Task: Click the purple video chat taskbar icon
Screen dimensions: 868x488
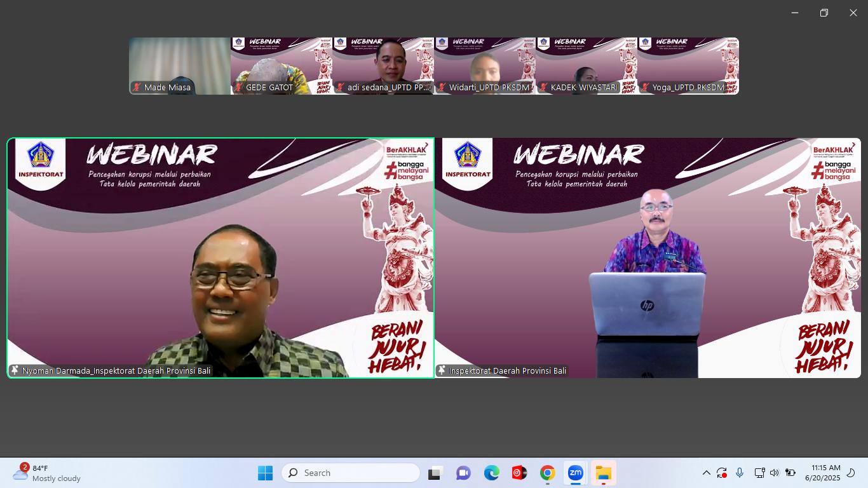Action: (x=463, y=473)
